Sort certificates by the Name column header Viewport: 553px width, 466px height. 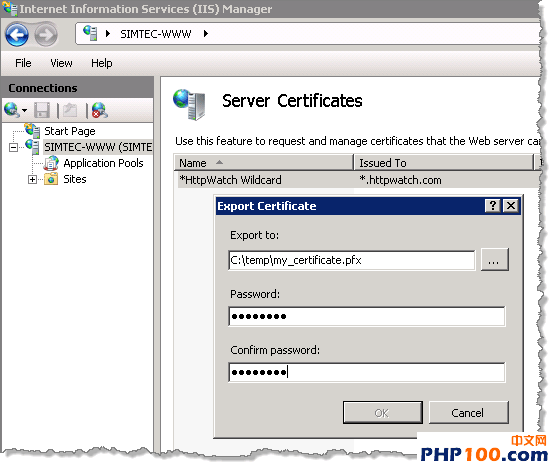click(263, 163)
